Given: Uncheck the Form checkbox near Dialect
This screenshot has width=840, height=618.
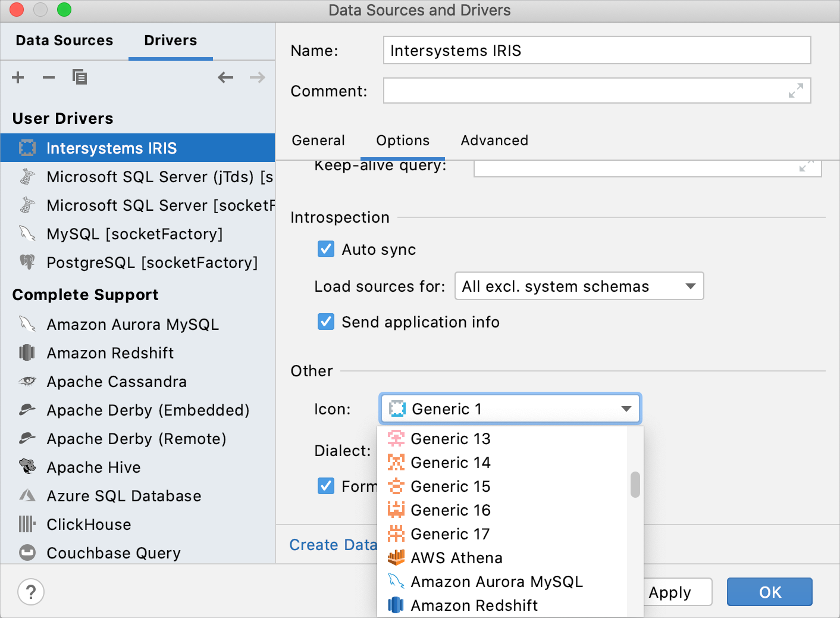Looking at the screenshot, I should 326,486.
